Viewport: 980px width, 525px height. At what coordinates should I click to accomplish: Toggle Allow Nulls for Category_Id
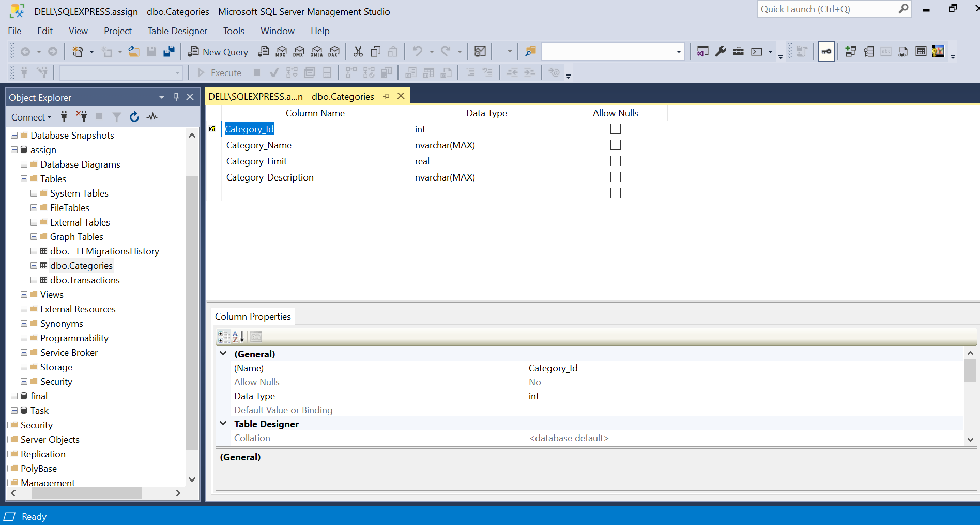(x=615, y=129)
